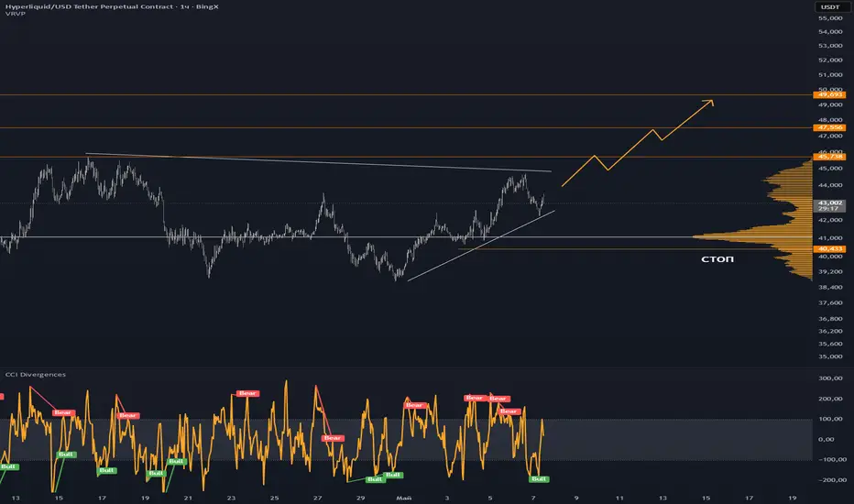Click date 27 on the time axis
The height and width of the screenshot is (504, 854).
[318, 498]
